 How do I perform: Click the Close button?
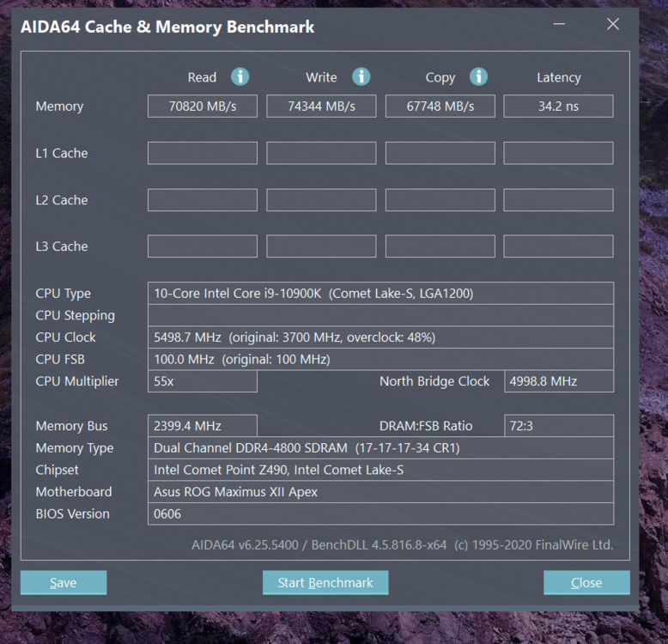pyautogui.click(x=586, y=582)
